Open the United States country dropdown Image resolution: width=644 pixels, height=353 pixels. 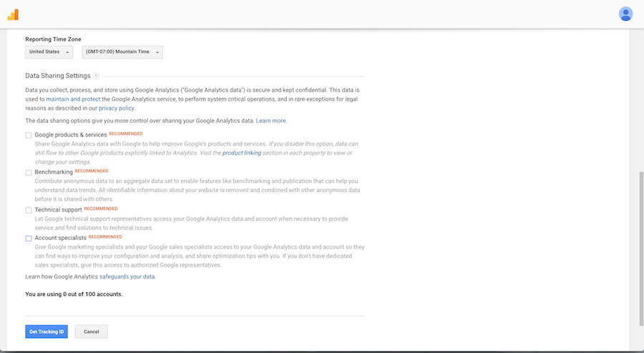point(49,52)
